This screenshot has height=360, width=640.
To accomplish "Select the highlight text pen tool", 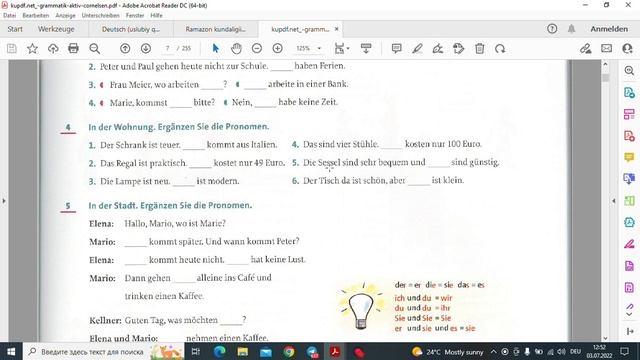I will click(x=417, y=49).
